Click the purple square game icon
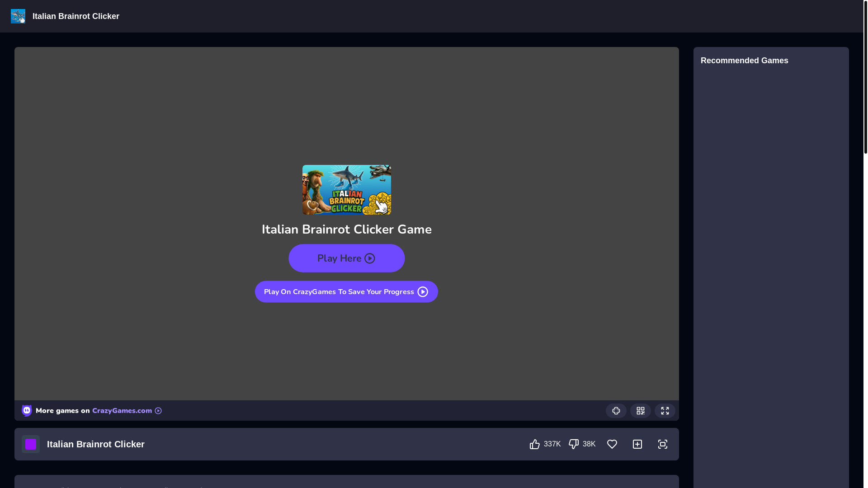Image resolution: width=868 pixels, height=488 pixels. [31, 444]
